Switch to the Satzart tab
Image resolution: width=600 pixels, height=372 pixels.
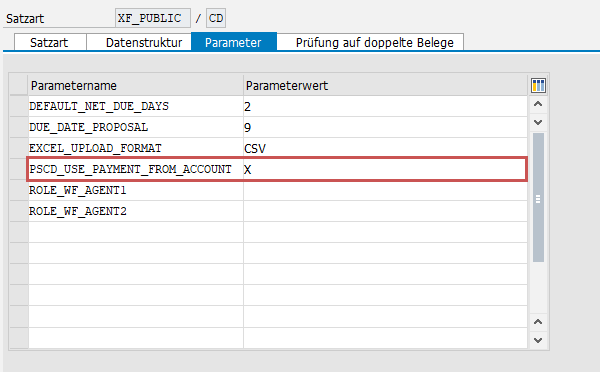(x=50, y=42)
